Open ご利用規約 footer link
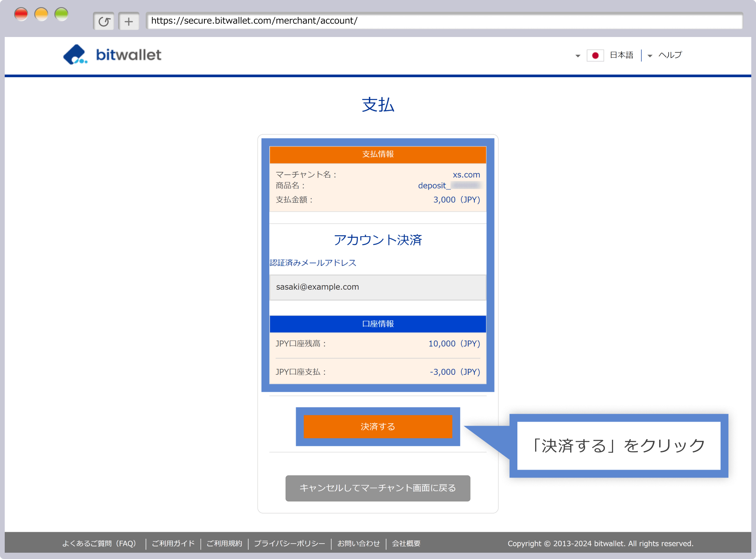This screenshot has width=756, height=559. (x=224, y=544)
